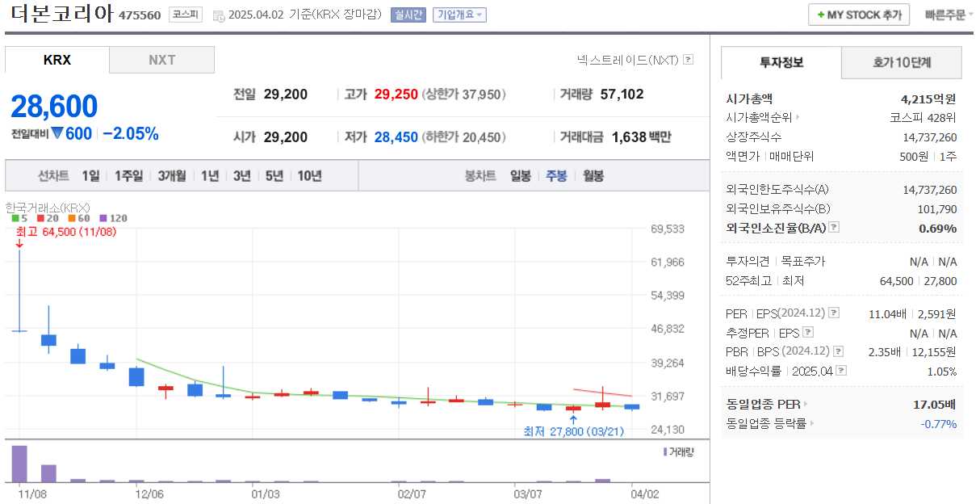The height and width of the screenshot is (504, 980).
Task: Click the 투자의견 label link
Action: point(748,262)
